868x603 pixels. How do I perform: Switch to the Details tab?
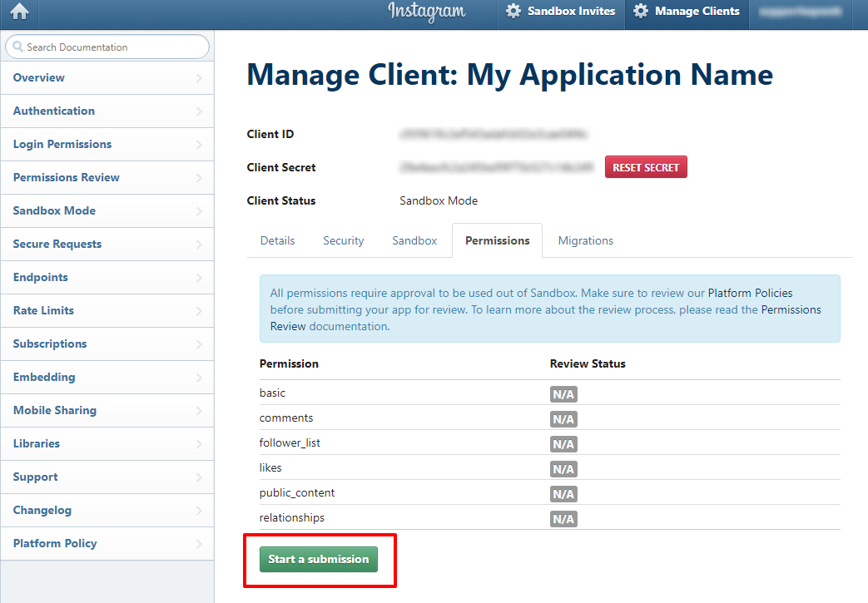(277, 240)
